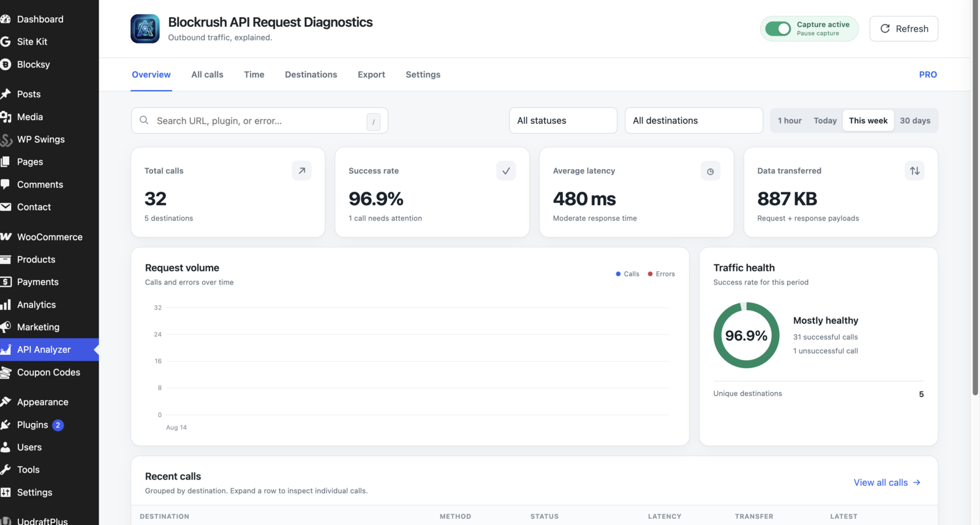Select the 30 days time range
The image size is (980, 525).
click(x=915, y=121)
